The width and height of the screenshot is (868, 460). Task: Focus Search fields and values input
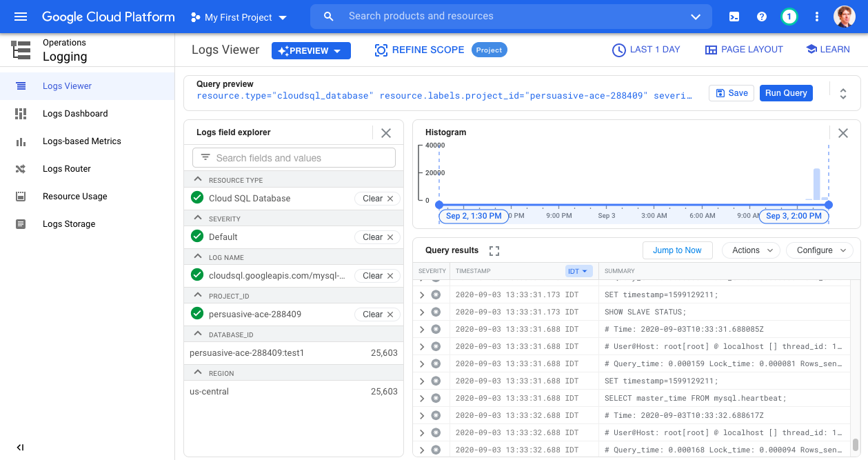pos(294,158)
